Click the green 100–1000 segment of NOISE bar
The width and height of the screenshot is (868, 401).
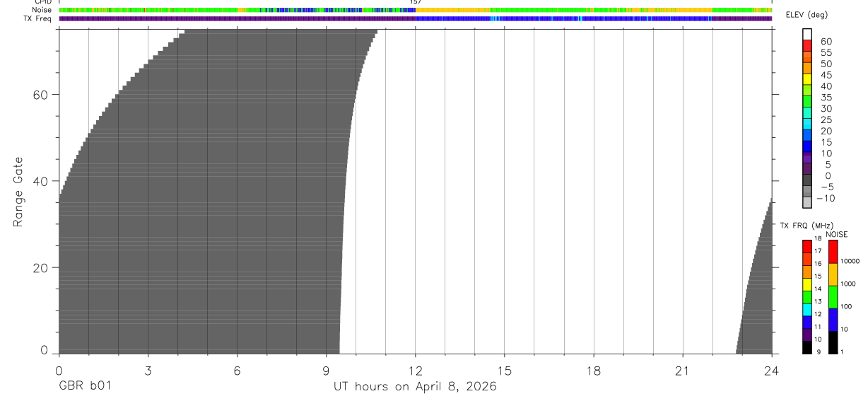coord(833,297)
